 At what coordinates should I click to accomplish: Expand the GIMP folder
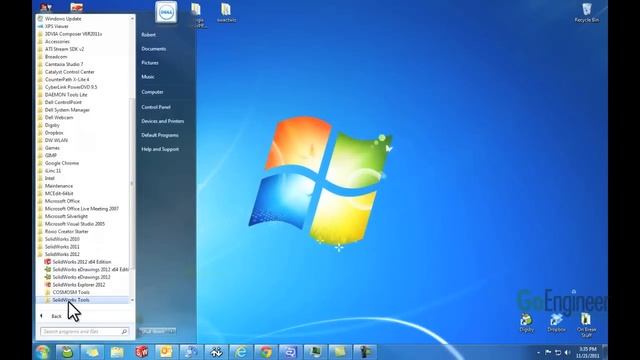tap(51, 156)
